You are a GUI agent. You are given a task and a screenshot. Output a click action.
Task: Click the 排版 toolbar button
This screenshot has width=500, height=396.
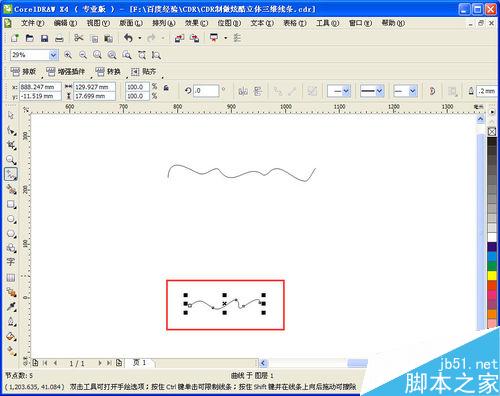pyautogui.click(x=23, y=71)
